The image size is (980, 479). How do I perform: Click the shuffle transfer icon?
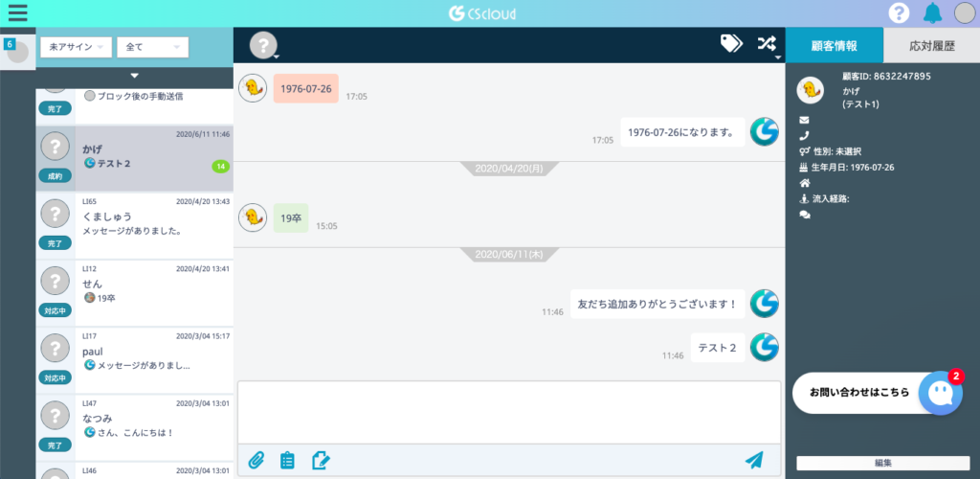click(x=768, y=44)
